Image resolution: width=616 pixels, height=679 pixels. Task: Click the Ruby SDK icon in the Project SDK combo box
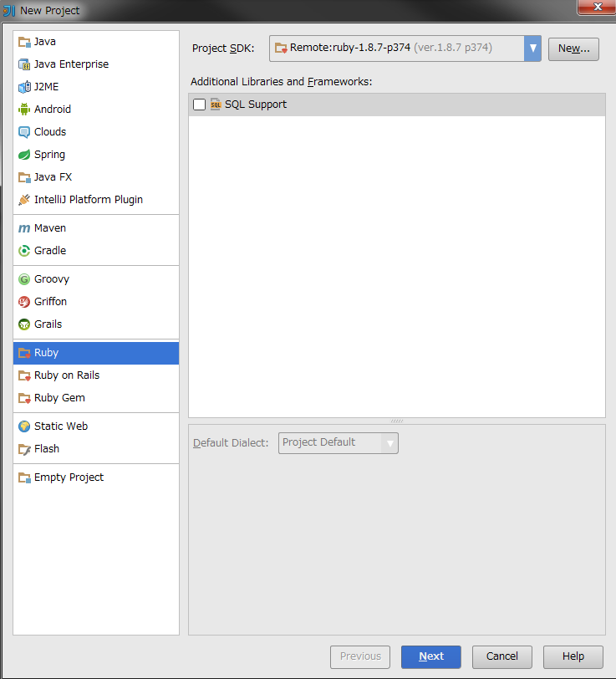point(281,48)
